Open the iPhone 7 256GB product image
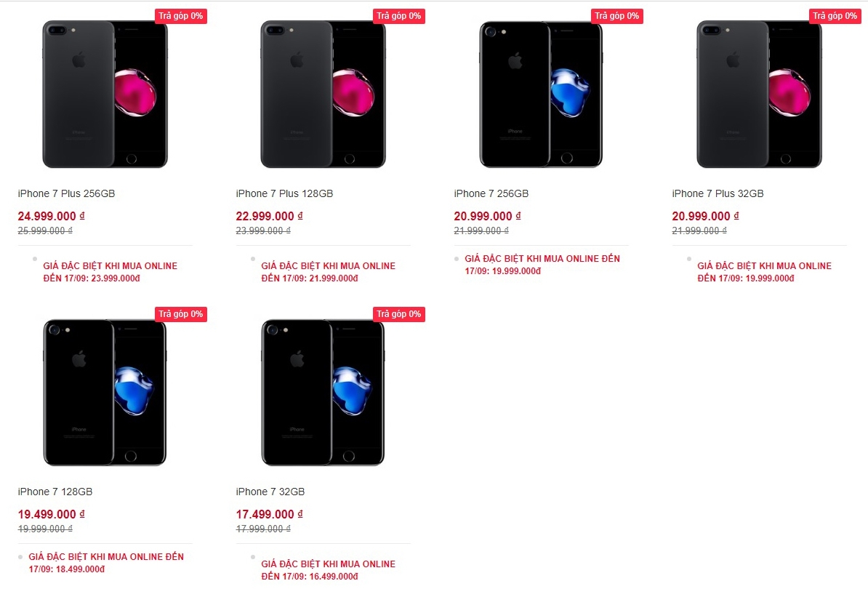This screenshot has height=589, width=868. 541,94
